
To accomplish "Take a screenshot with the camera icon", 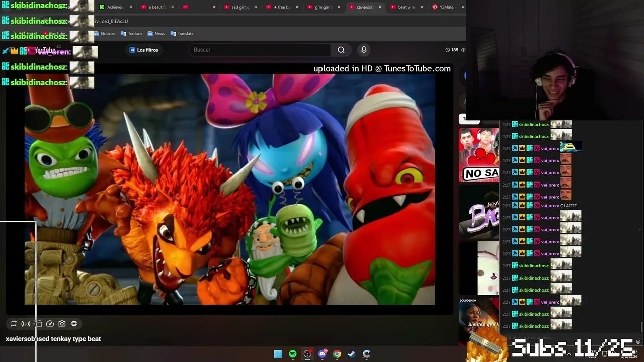I will (62, 324).
